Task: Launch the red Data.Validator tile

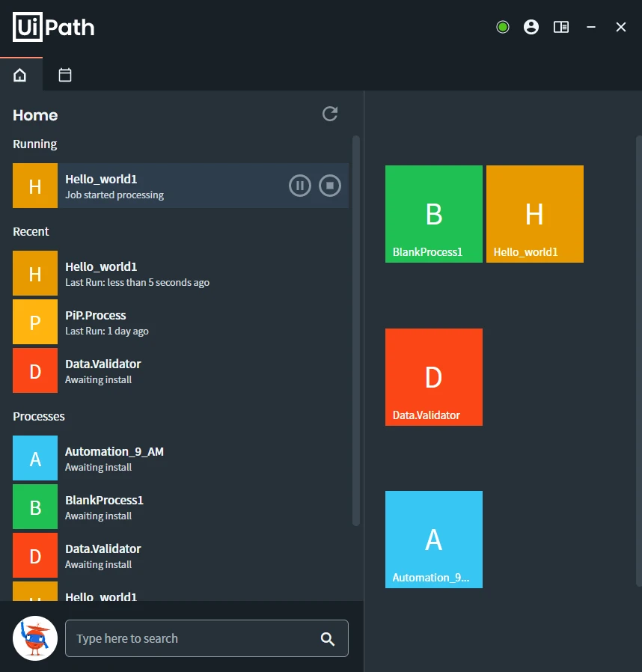Action: pyautogui.click(x=434, y=377)
